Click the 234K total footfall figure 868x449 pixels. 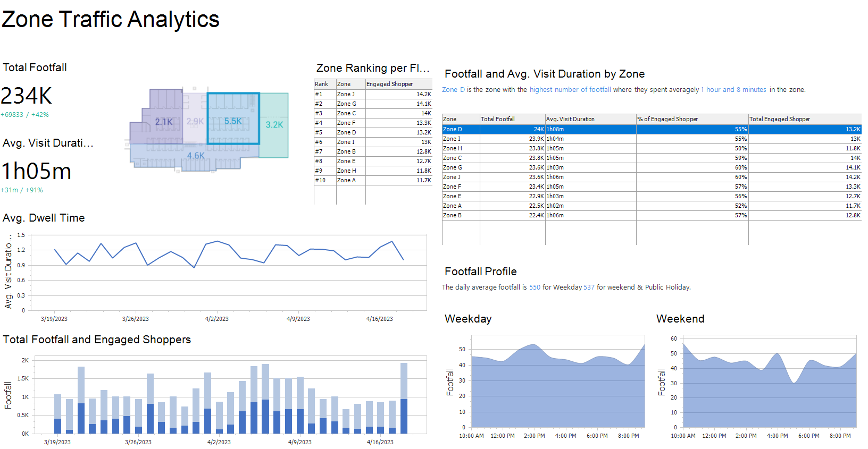(x=27, y=96)
